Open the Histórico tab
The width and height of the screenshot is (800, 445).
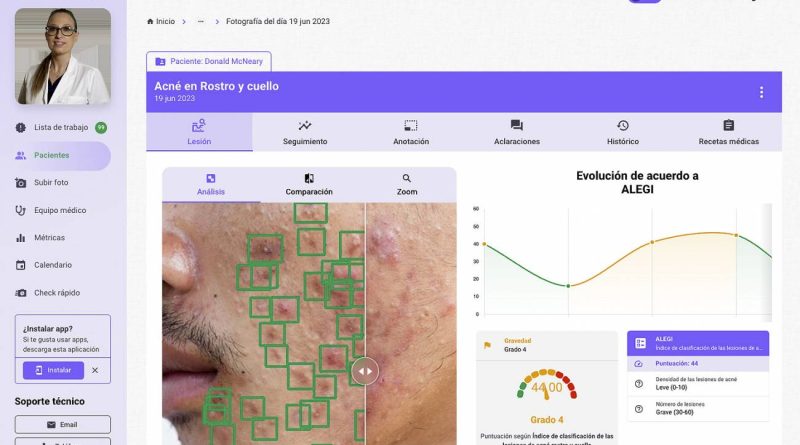coord(622,132)
